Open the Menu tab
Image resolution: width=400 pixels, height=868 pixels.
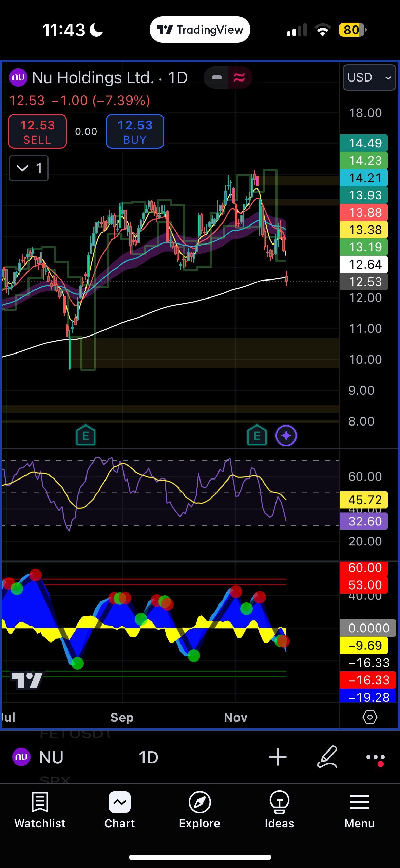(x=360, y=810)
